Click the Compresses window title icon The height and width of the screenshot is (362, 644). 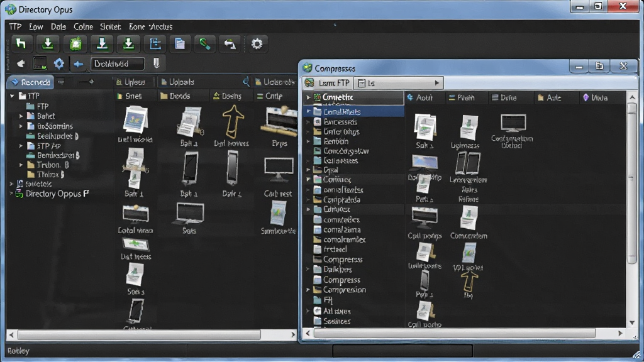point(307,68)
